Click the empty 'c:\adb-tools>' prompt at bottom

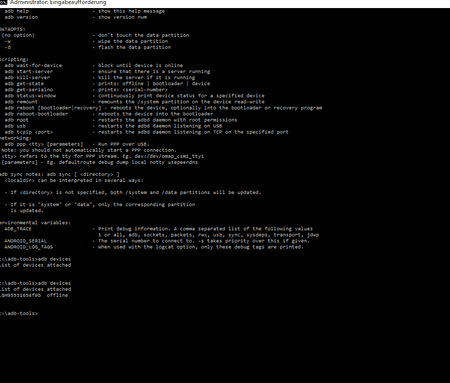19,313
